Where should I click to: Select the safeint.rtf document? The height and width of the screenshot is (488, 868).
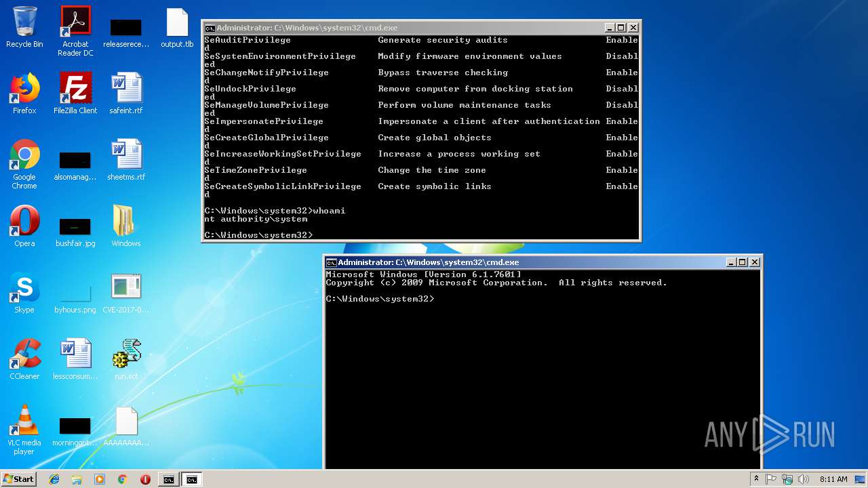click(x=126, y=94)
